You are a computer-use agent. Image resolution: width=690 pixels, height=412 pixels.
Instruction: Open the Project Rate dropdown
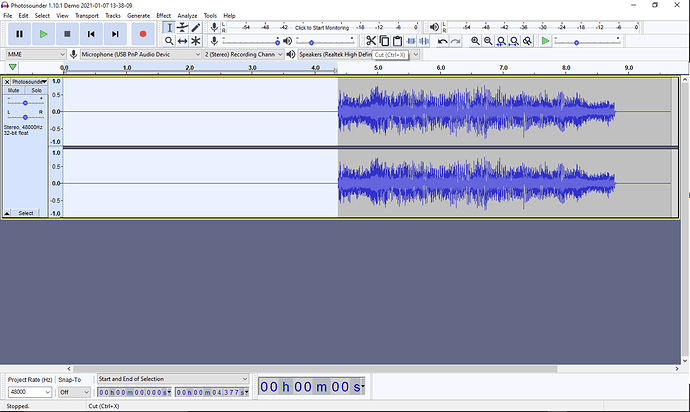click(29, 392)
